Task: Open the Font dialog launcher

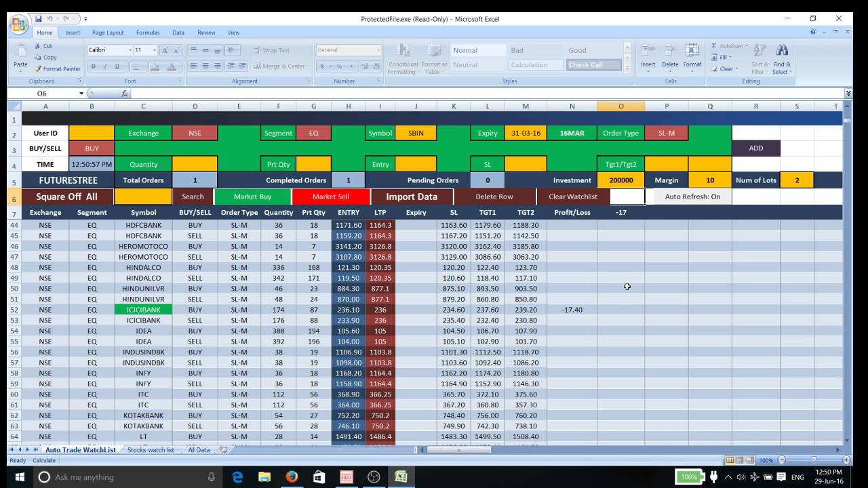Action: [x=180, y=81]
